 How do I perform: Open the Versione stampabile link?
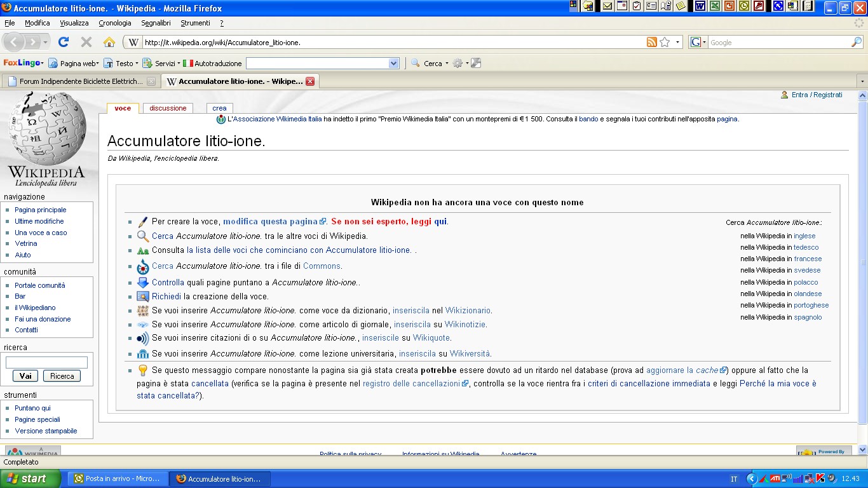(x=46, y=431)
